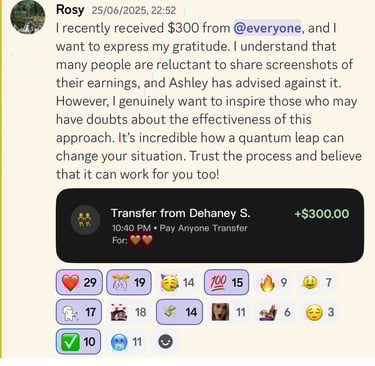Screen dimensions: 375x366
Task: Open the add reaction smiley button
Action: point(166,341)
